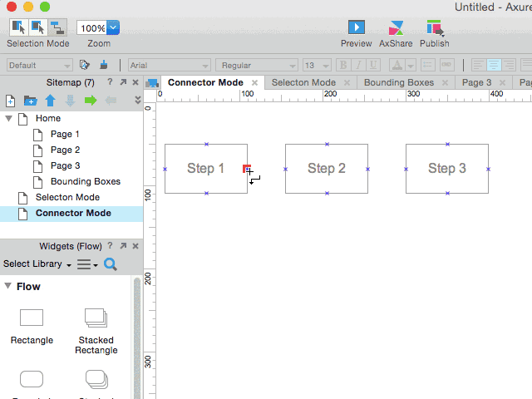Image resolution: width=532 pixels, height=399 pixels.
Task: Click the widget search magnifier icon
Action: click(111, 264)
